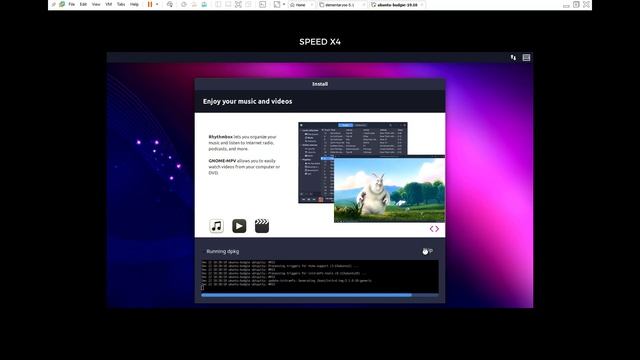Click the "Enjoy your music and videos" heading
This screenshot has width=640, height=360.
click(247, 101)
